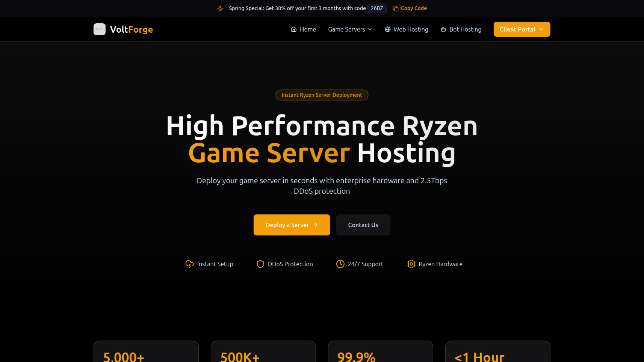Click the house icon next to Home
The image size is (644, 362).
294,29
